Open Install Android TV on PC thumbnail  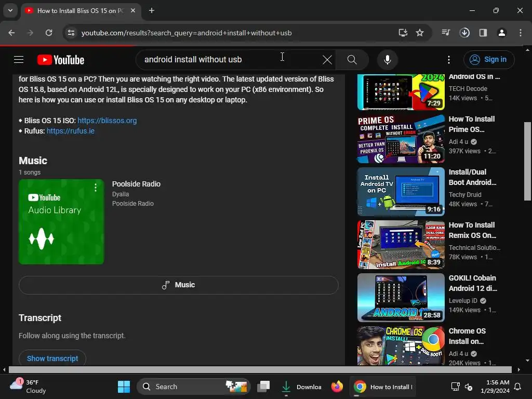[401, 192]
